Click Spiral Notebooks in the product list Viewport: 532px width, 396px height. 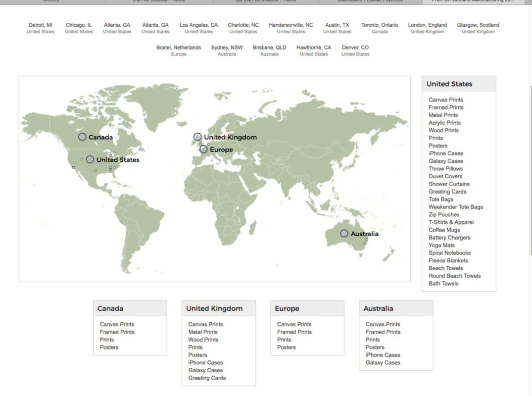click(449, 253)
